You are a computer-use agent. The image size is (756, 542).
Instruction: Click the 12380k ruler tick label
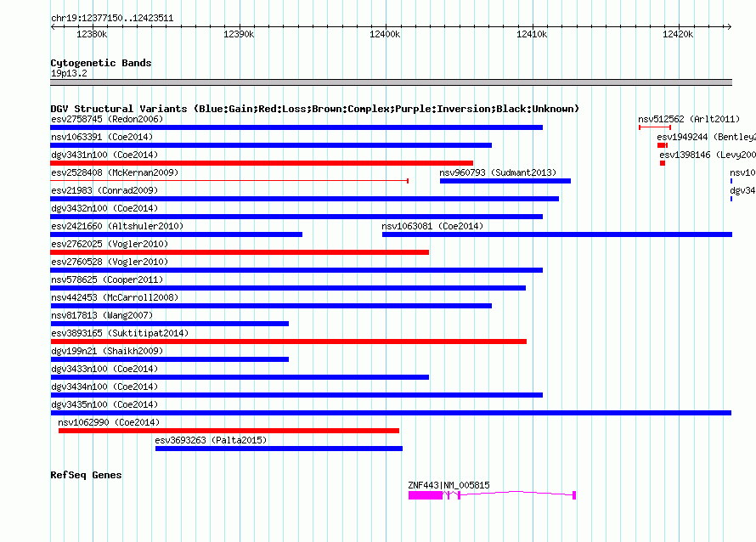(x=92, y=34)
